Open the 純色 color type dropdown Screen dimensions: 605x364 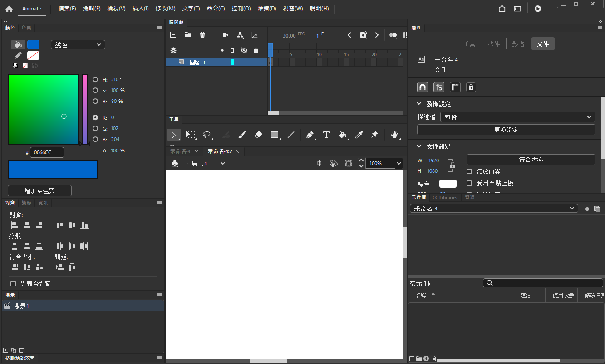click(x=78, y=44)
